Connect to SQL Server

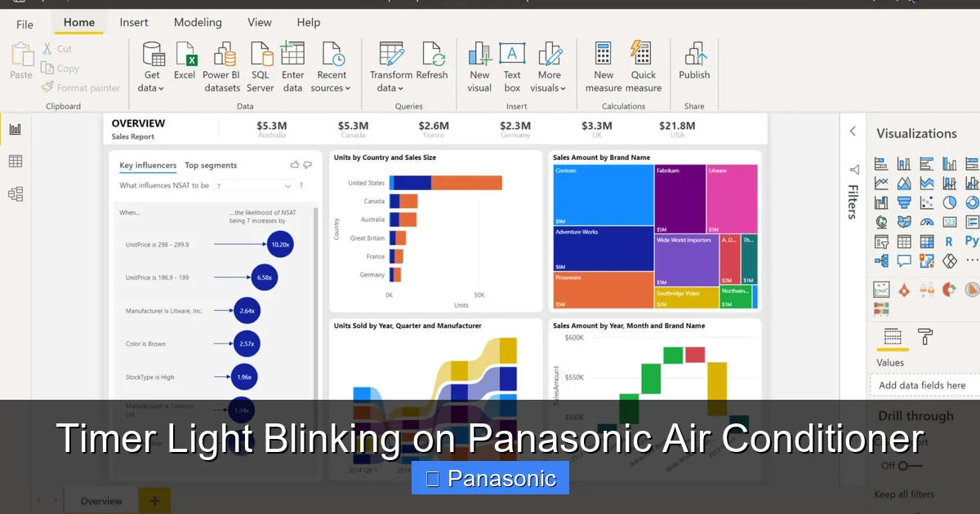(x=261, y=67)
